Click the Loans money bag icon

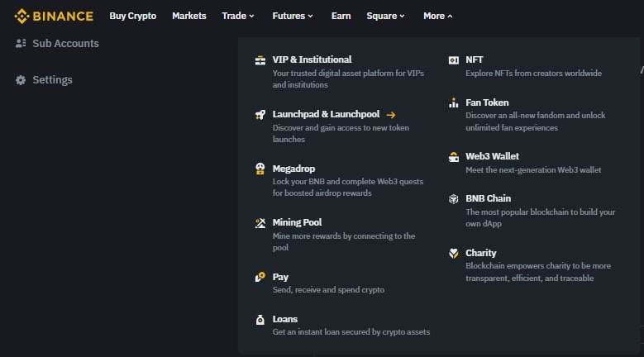click(x=260, y=319)
